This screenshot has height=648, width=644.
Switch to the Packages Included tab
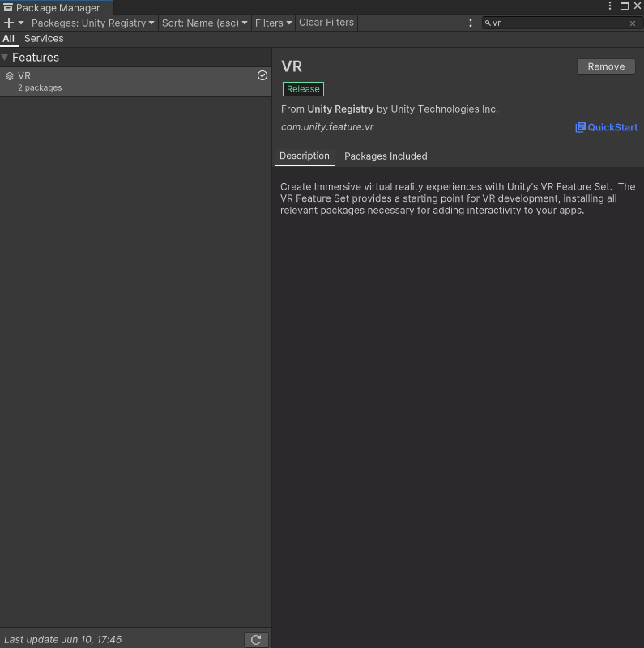(386, 156)
